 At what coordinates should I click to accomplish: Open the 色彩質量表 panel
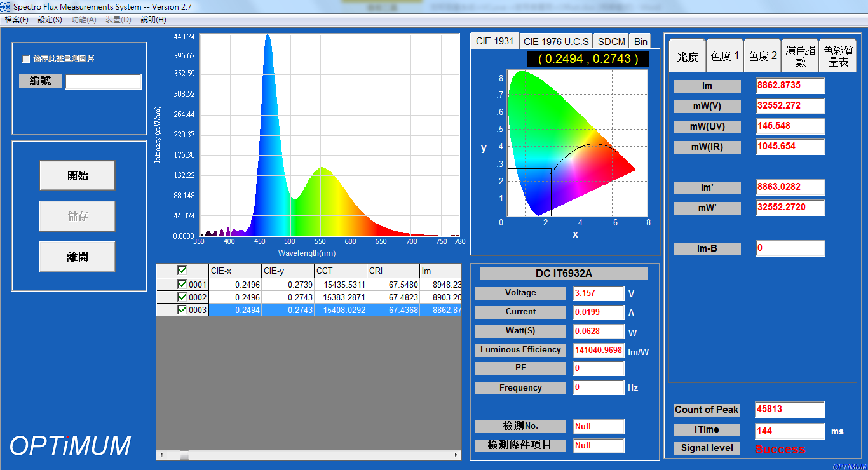[837, 55]
